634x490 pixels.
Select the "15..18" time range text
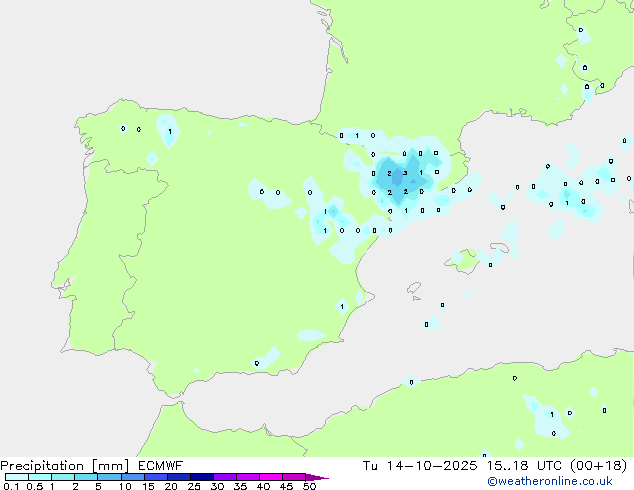[507, 466]
